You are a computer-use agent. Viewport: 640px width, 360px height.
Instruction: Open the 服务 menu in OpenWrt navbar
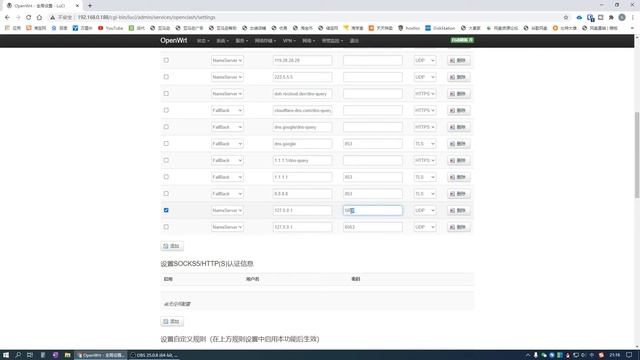(241, 41)
